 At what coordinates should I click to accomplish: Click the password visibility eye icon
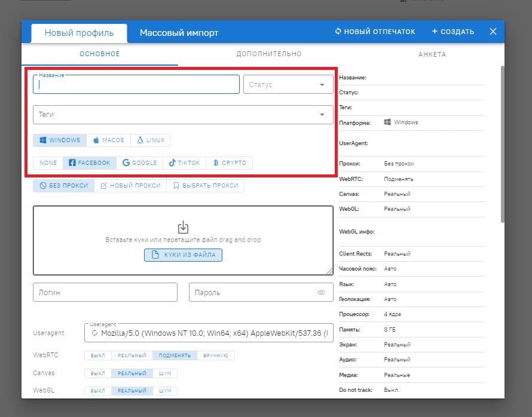pos(321,293)
